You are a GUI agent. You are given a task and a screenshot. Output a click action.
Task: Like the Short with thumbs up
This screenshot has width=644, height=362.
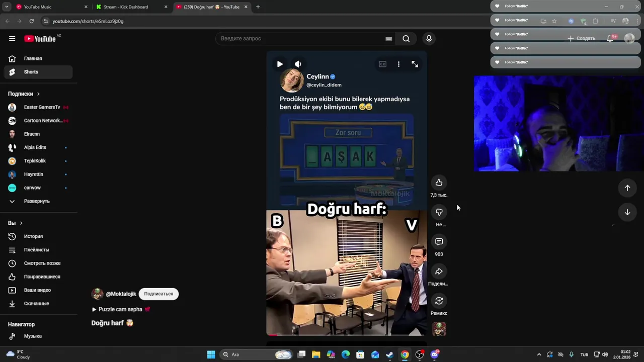pos(439,183)
